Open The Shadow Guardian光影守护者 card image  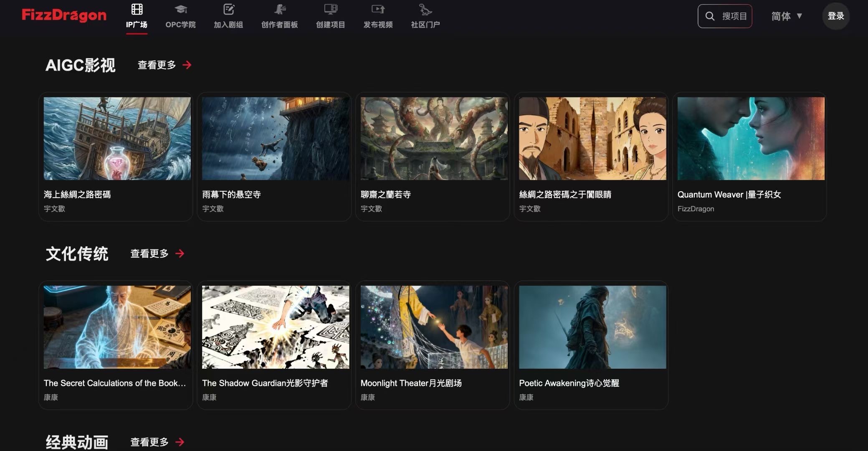point(276,327)
